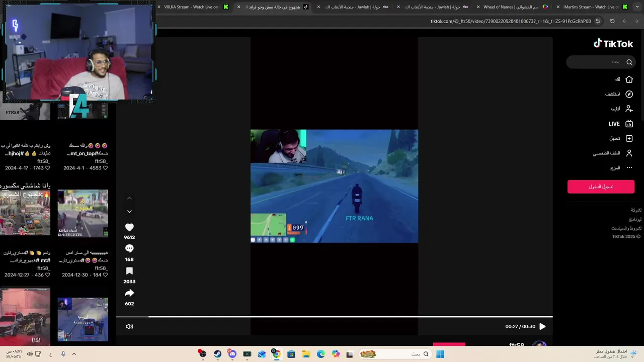Open volume control in system tray

tap(30, 354)
